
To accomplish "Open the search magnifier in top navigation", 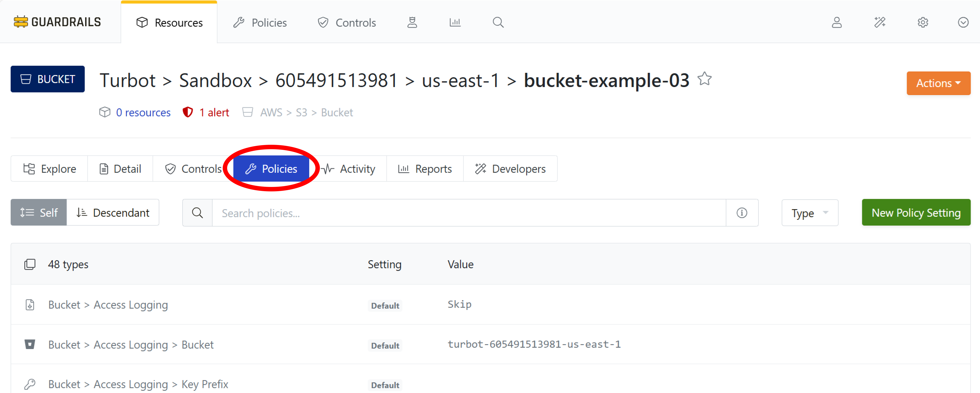I will pyautogui.click(x=498, y=22).
